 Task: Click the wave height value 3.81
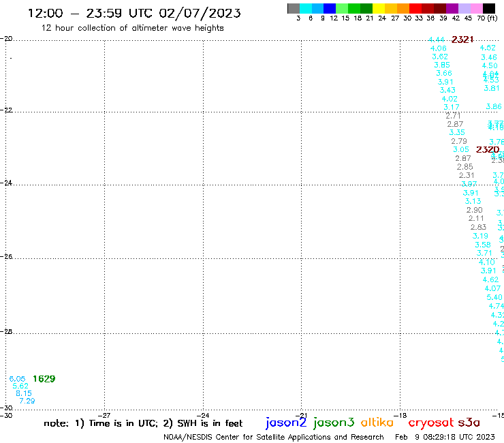click(x=492, y=88)
